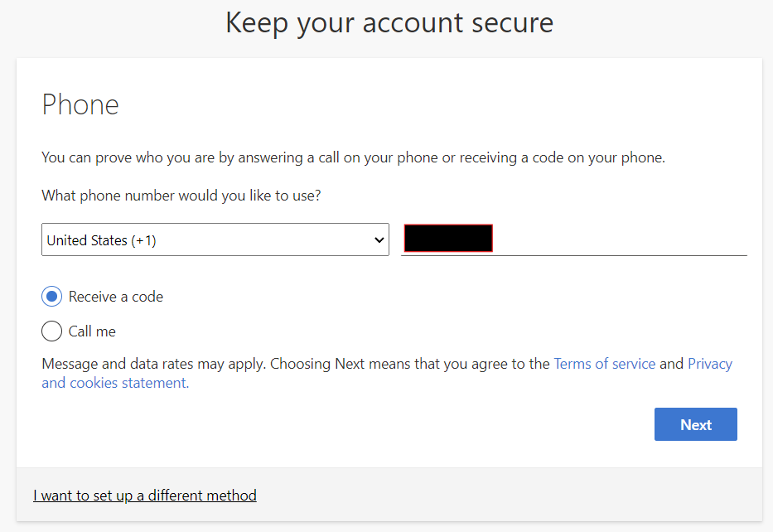This screenshot has height=532, width=773.
Task: Click "and cookies statement." link text
Action: [115, 383]
